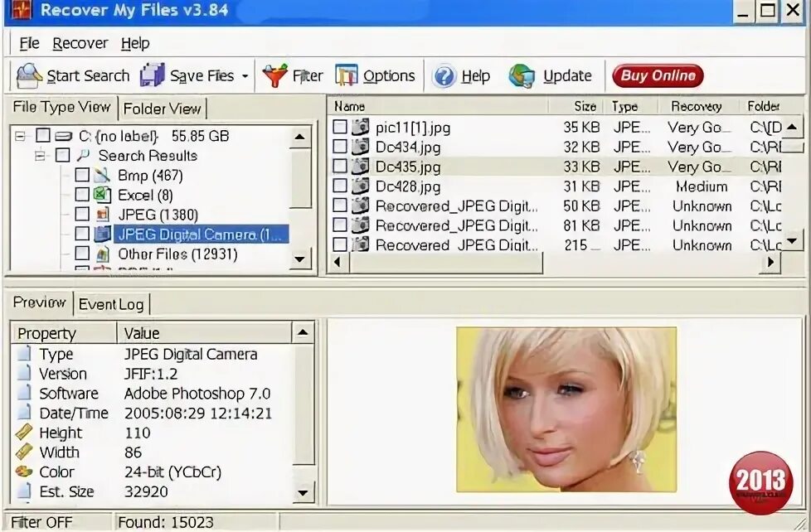Screen dimensions: 811x532
Task: Check the Bmp (467) checkbox
Action: pyautogui.click(x=82, y=176)
